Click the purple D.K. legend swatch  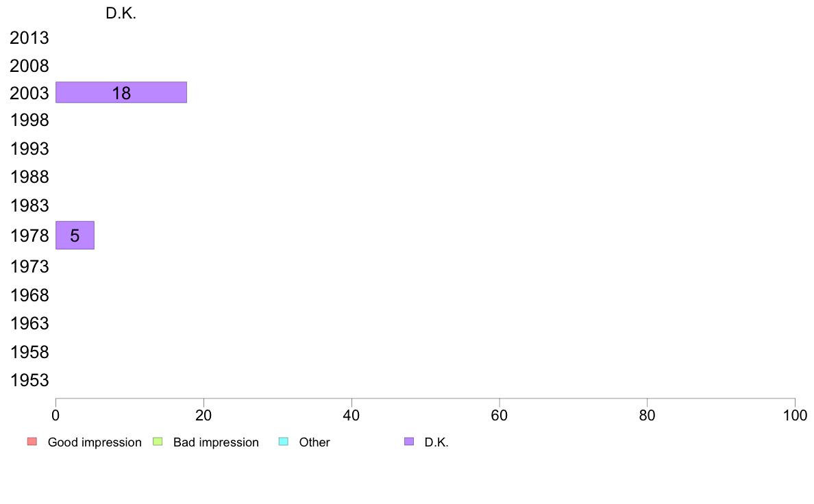(x=409, y=442)
